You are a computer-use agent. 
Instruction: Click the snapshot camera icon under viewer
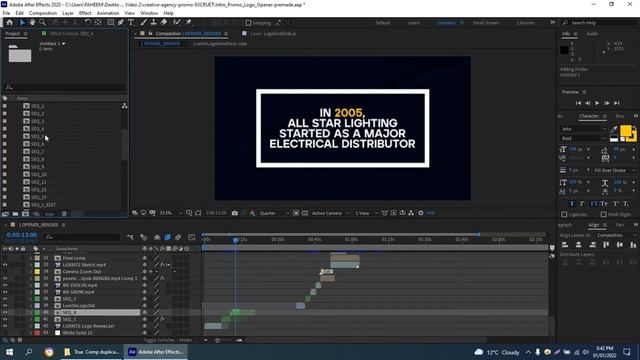pos(235,213)
